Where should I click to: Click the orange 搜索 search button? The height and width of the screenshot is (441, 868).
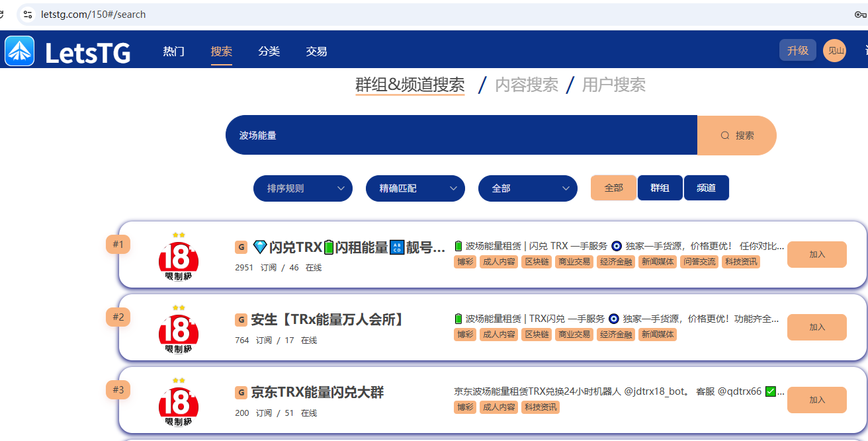(x=737, y=136)
